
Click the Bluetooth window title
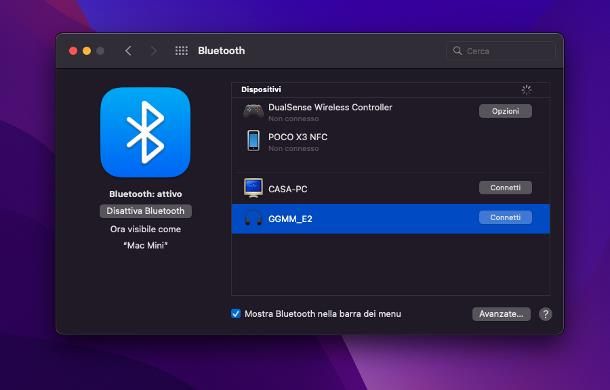tap(221, 51)
